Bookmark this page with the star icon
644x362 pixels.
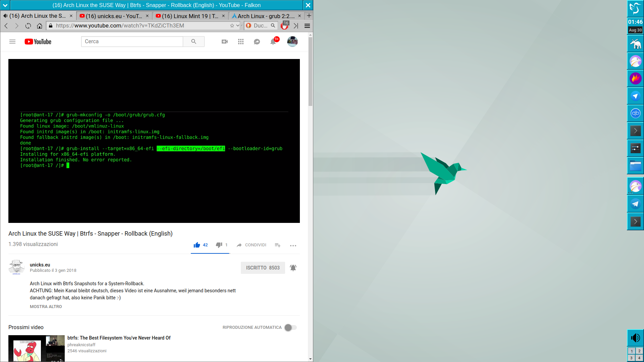[x=231, y=25]
